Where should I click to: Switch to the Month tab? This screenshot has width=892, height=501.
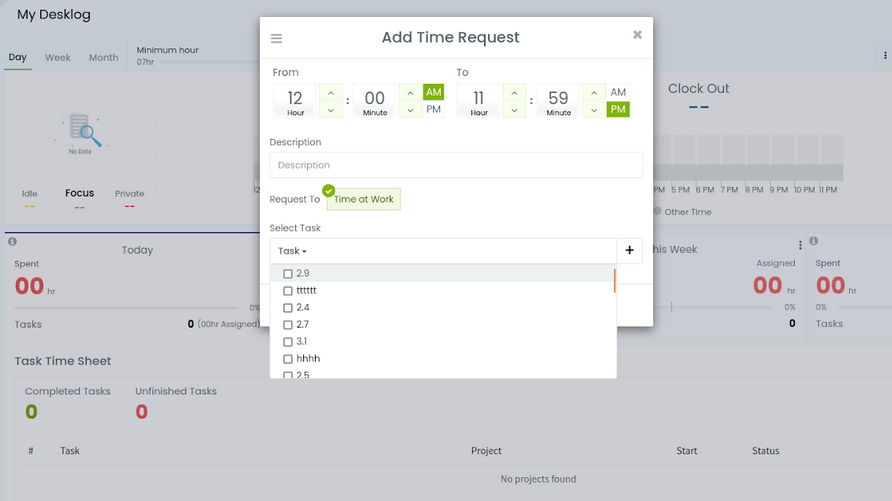point(104,57)
